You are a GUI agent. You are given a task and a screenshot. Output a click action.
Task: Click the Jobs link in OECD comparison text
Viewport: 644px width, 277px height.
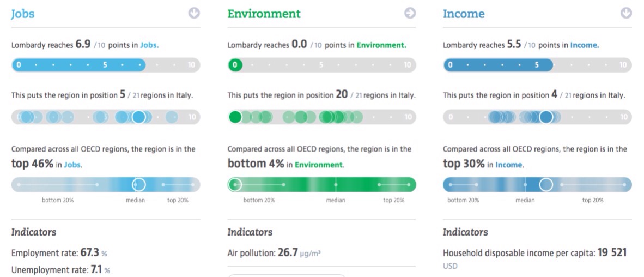click(x=72, y=165)
